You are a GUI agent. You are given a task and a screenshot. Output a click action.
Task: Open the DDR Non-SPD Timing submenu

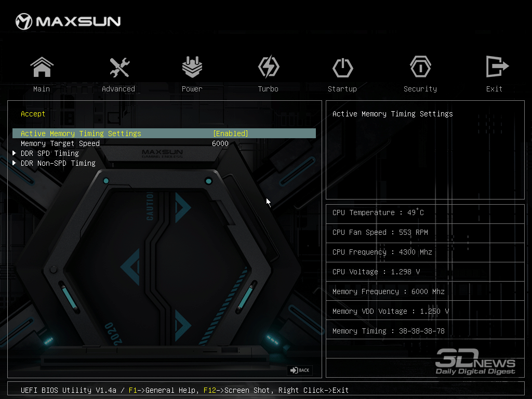coord(58,163)
